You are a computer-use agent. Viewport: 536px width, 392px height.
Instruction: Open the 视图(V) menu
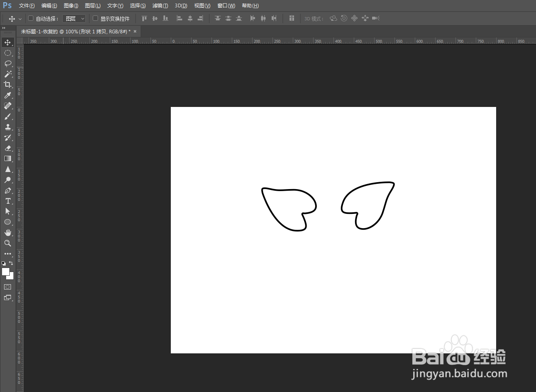click(x=202, y=6)
